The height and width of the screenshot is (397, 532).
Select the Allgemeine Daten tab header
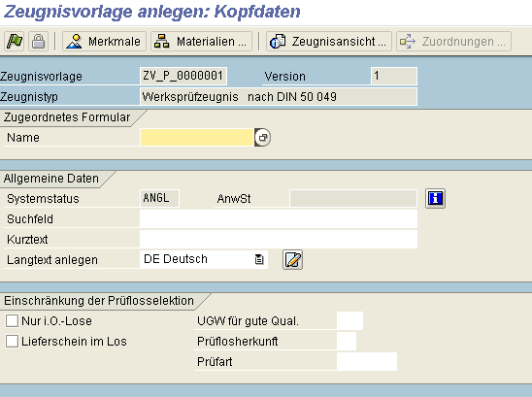click(x=51, y=179)
